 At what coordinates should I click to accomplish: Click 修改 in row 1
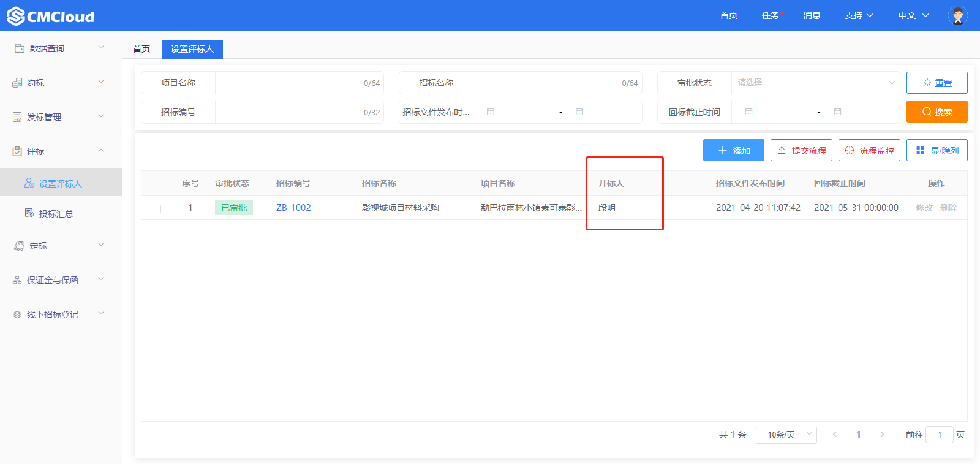coord(924,208)
